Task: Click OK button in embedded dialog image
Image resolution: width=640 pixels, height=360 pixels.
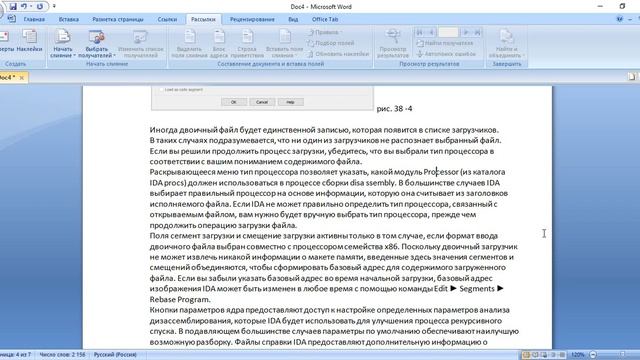Action: 233,102
